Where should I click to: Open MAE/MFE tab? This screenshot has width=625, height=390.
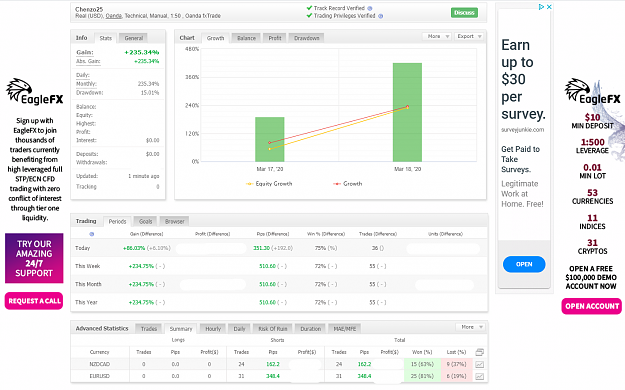[345, 329]
